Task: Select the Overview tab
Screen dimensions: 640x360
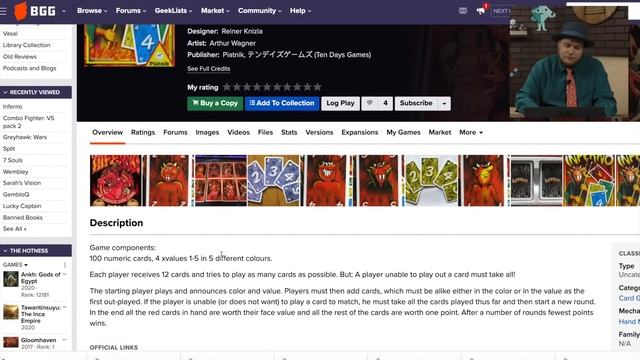Action: (x=107, y=133)
